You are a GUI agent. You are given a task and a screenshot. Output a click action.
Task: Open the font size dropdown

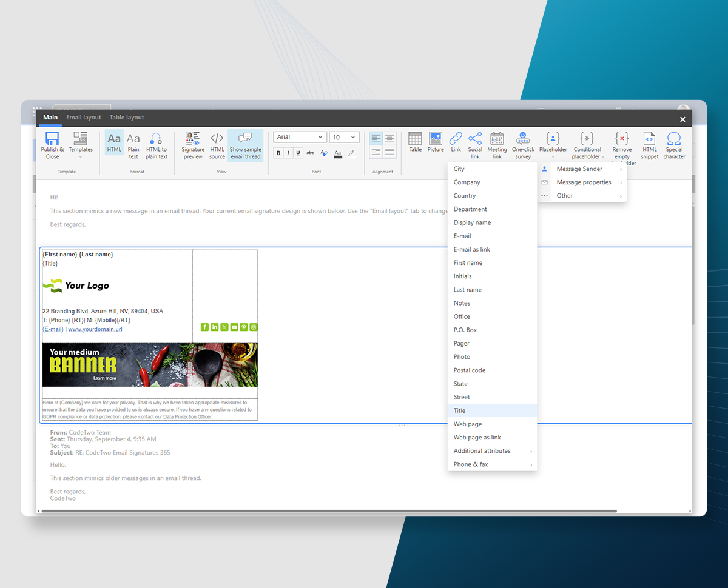(344, 136)
